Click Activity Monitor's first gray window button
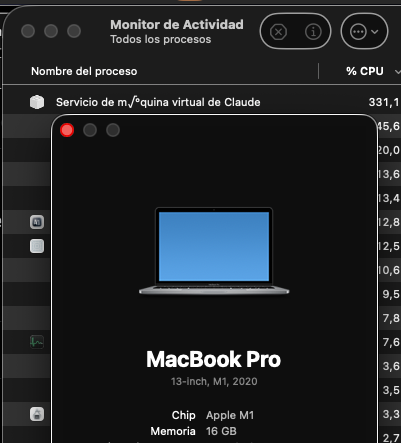 point(28,31)
